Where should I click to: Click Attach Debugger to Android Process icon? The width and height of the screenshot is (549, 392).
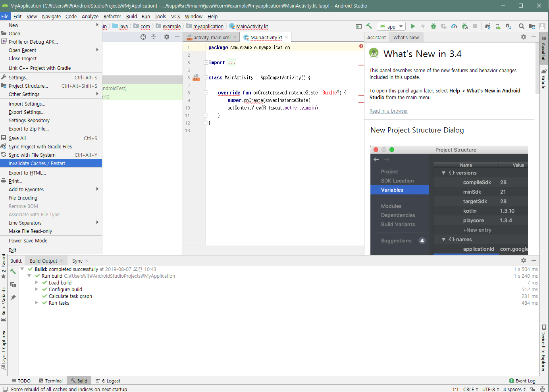[x=464, y=26]
